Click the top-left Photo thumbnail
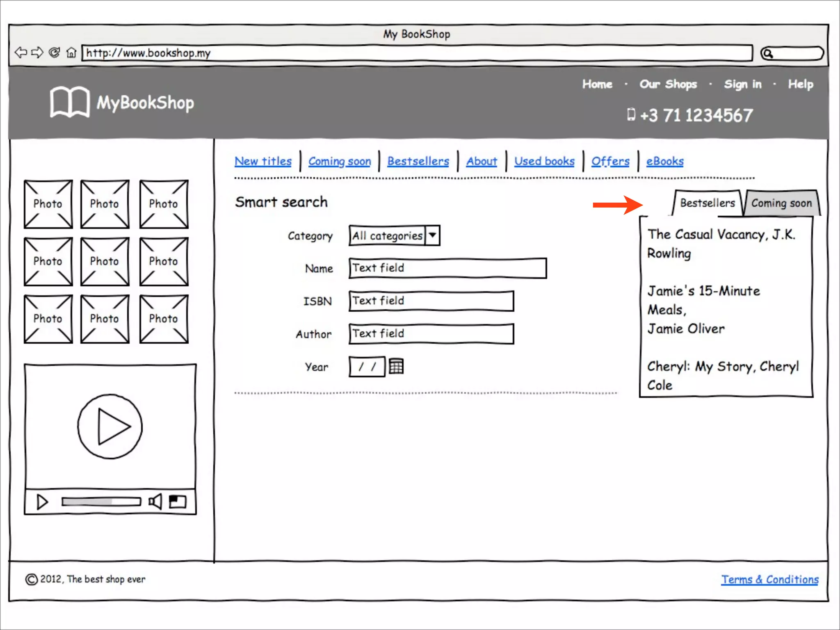 coord(48,204)
